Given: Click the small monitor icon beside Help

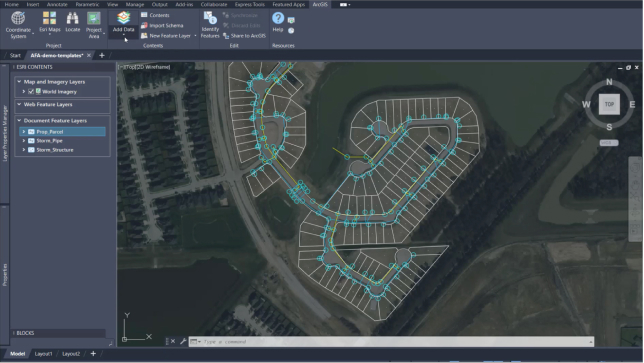Looking at the screenshot, I should tap(291, 20).
